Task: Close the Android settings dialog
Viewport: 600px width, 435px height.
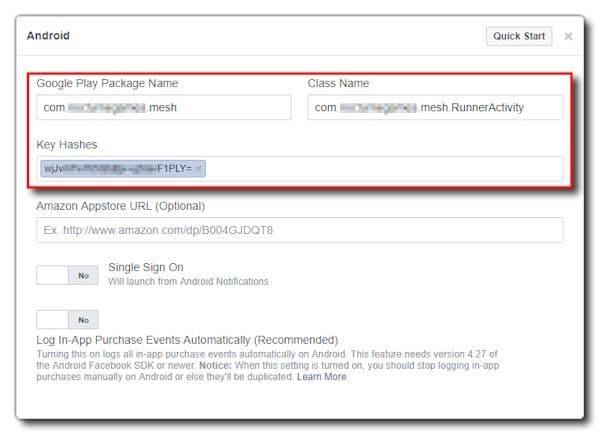Action: 568,36
